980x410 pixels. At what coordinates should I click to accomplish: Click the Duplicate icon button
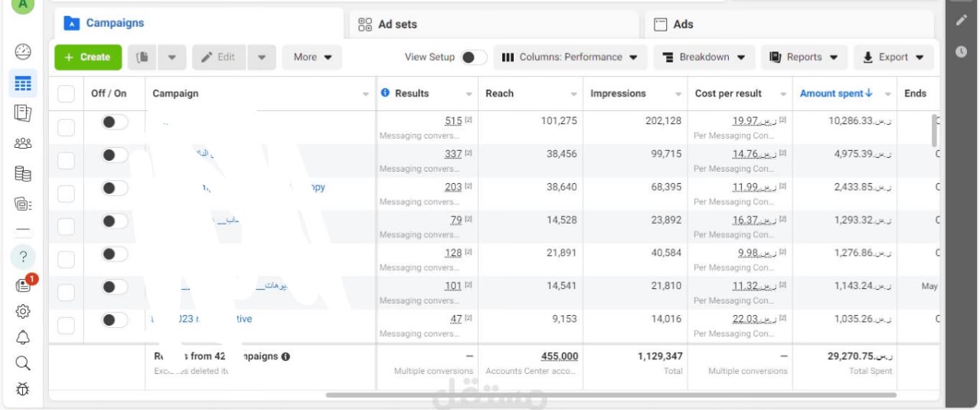[143, 57]
